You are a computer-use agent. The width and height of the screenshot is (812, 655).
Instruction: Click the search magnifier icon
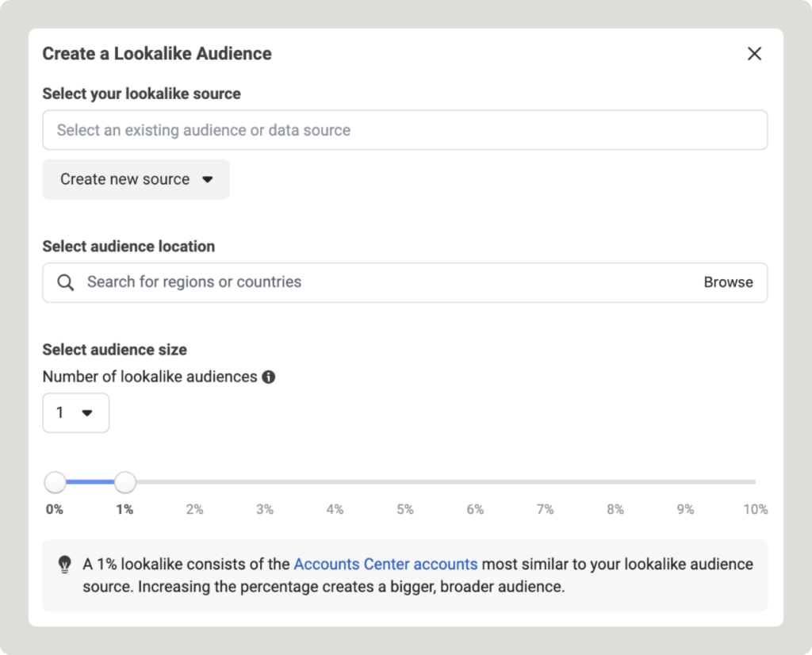pyautogui.click(x=66, y=282)
